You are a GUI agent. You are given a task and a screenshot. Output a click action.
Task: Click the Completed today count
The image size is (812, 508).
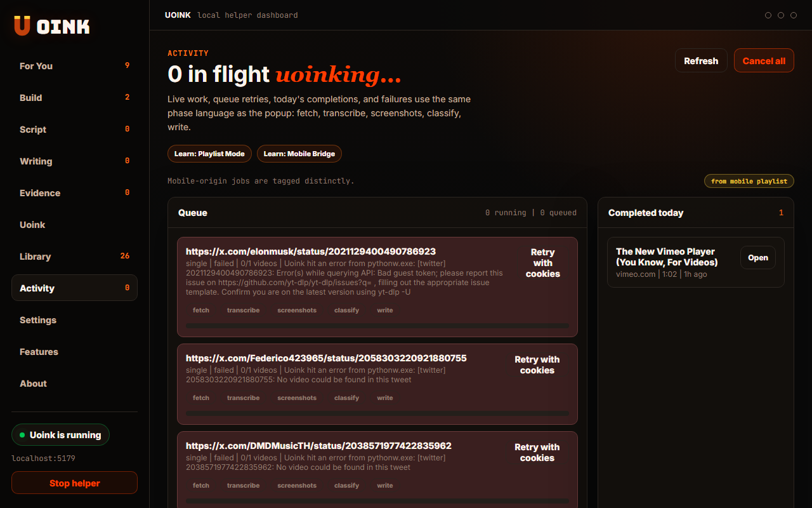pos(782,213)
